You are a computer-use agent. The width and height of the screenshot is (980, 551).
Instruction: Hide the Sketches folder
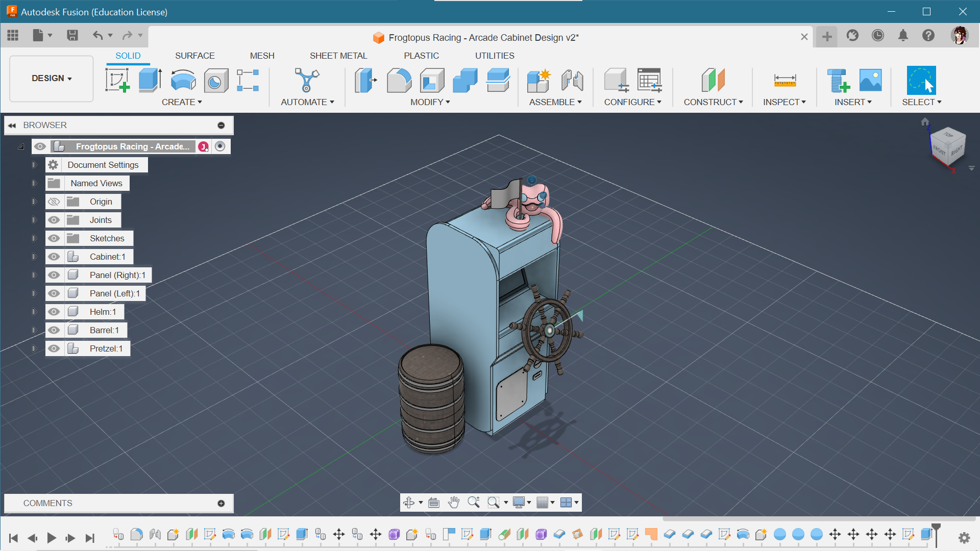coord(54,238)
